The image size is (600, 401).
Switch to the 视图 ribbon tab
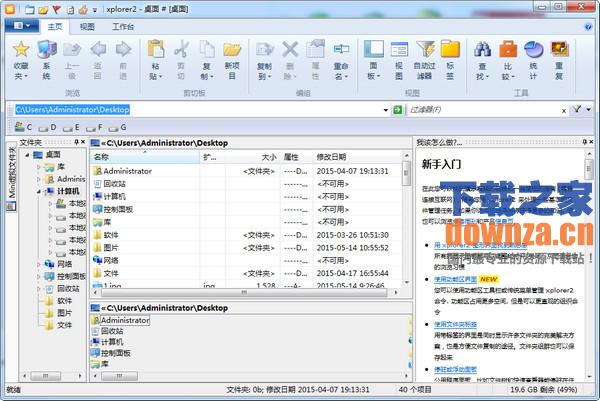(x=87, y=26)
